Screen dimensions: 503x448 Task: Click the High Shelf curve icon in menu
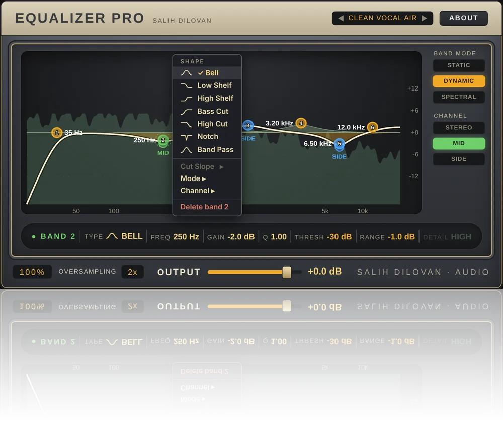[x=187, y=99]
